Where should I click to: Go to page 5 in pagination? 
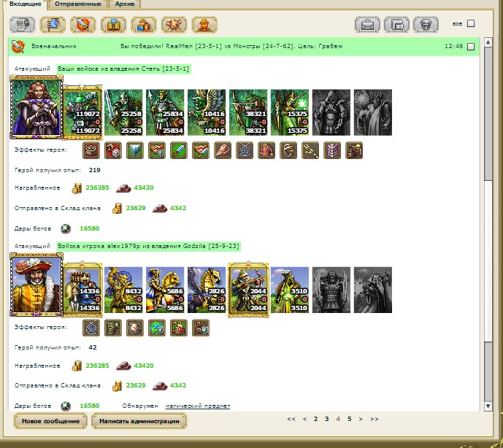[x=349, y=419]
